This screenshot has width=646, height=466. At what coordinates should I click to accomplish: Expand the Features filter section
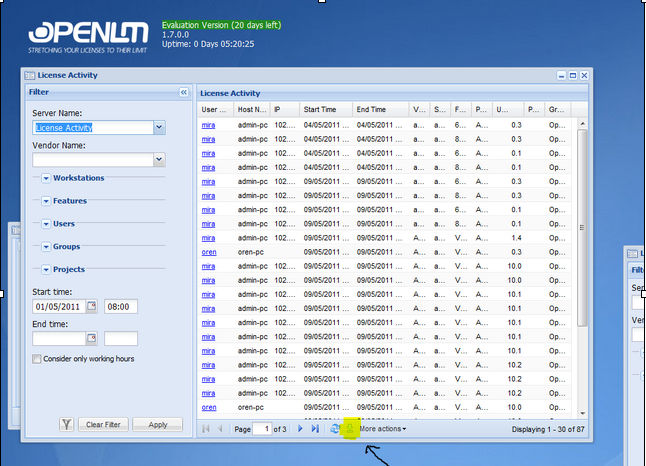pos(47,201)
